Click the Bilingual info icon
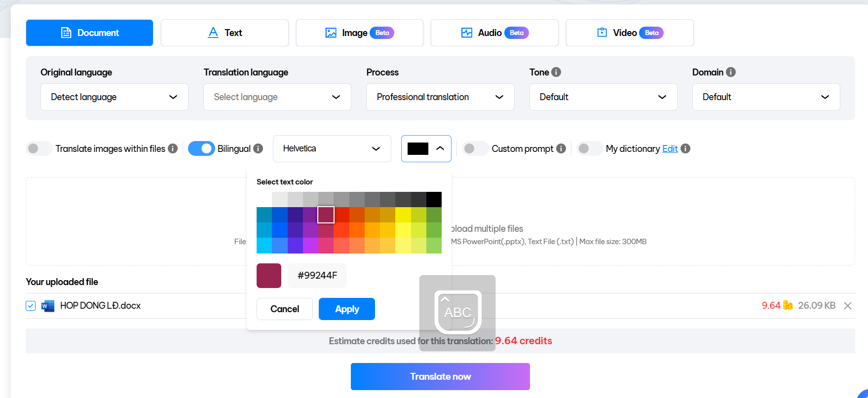Viewport: 868px width, 398px height. (258, 148)
